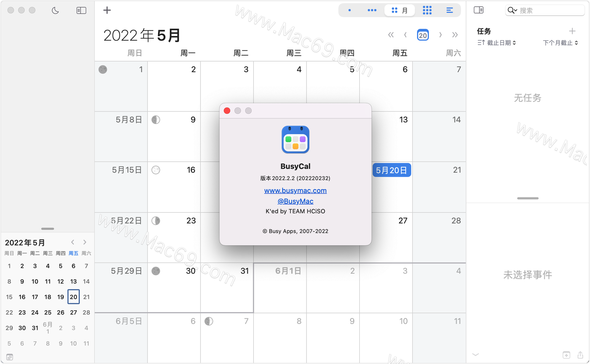Select week row label 5月15日
The width and height of the screenshot is (590, 364).
click(127, 170)
